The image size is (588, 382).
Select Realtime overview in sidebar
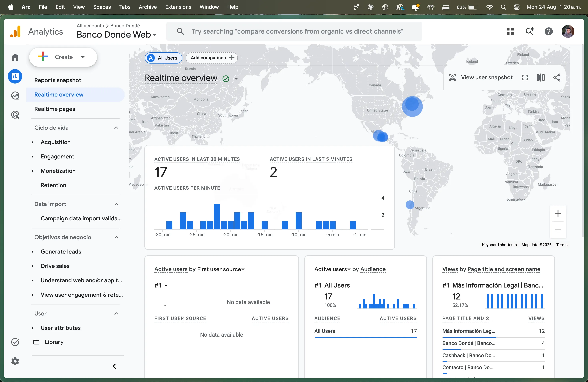pyautogui.click(x=75, y=95)
